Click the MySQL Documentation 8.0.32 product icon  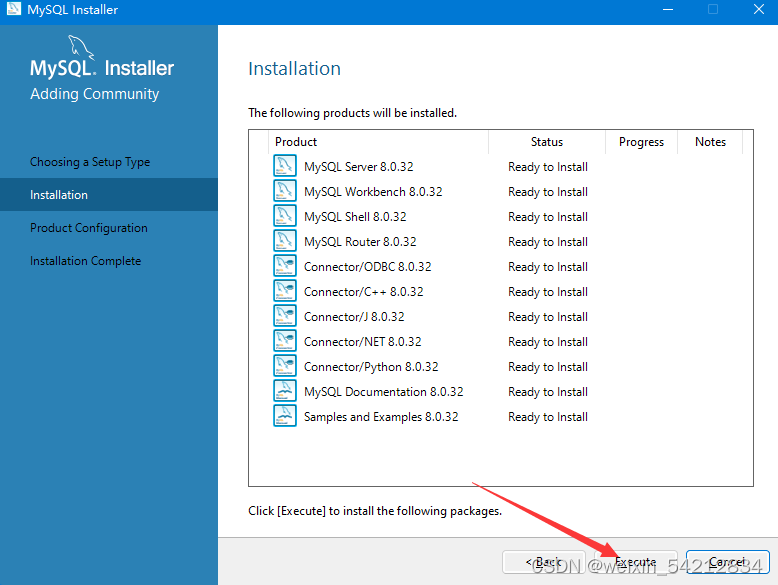click(285, 390)
